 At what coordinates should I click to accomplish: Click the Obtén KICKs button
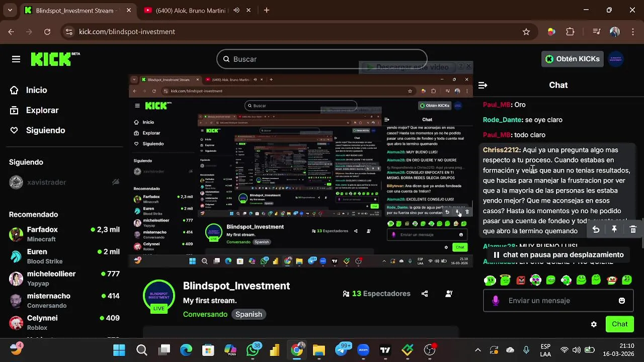click(x=573, y=59)
